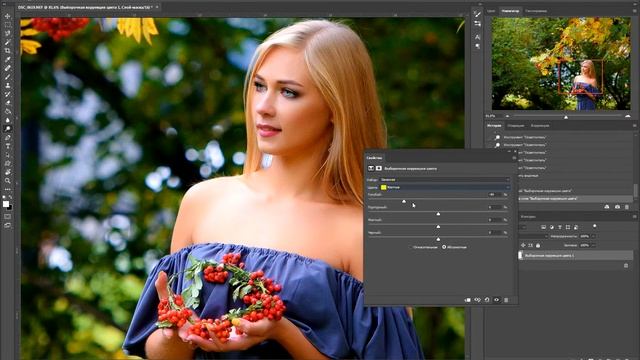Select the Relative radio button

click(x=410, y=247)
